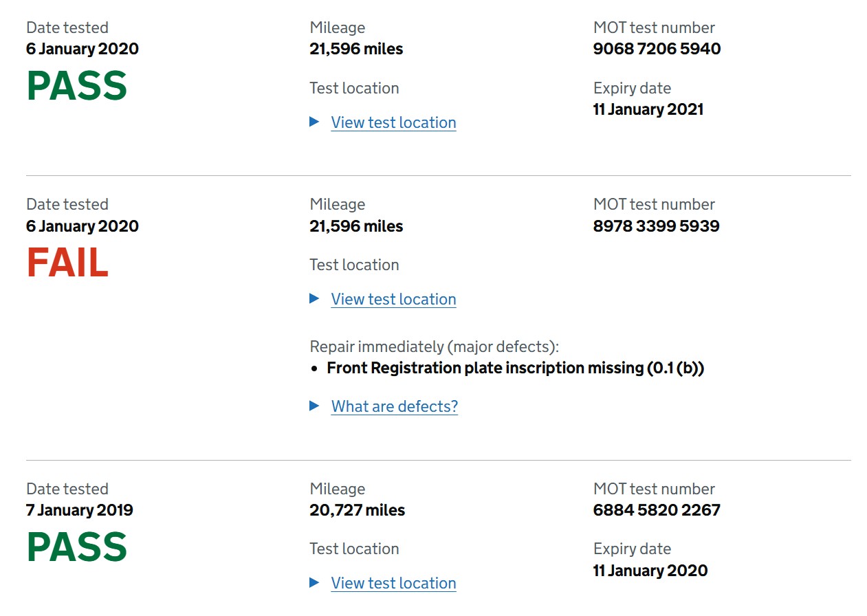Click the expiry date 11 January 2020

pos(650,571)
